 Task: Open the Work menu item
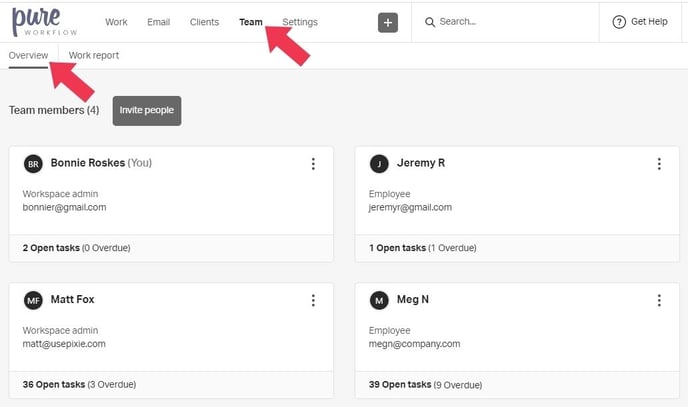tap(116, 22)
